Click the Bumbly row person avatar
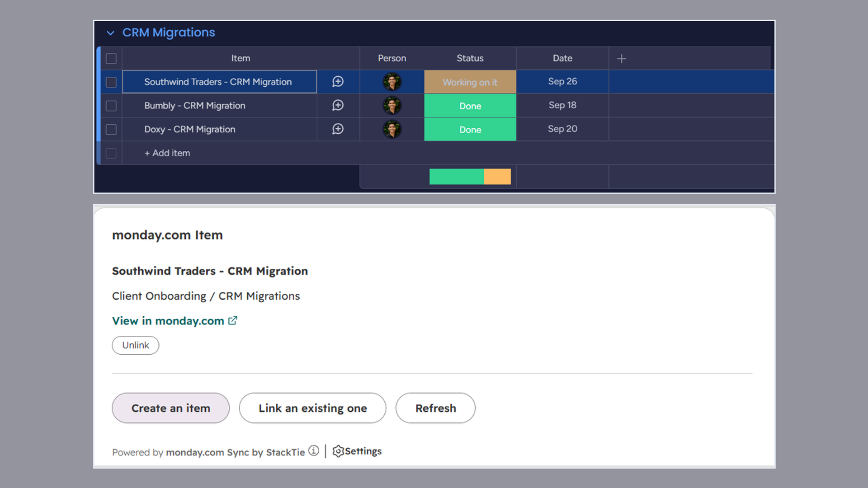 coord(392,105)
